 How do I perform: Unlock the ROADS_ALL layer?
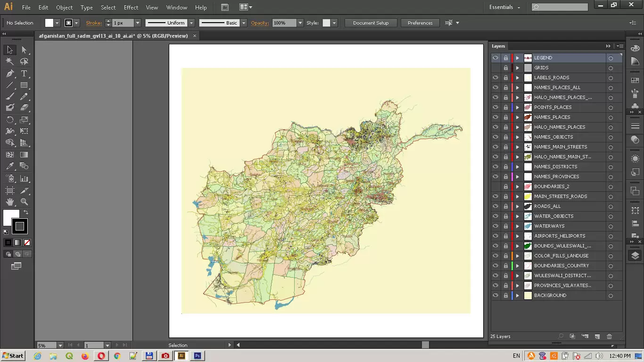[506, 206]
